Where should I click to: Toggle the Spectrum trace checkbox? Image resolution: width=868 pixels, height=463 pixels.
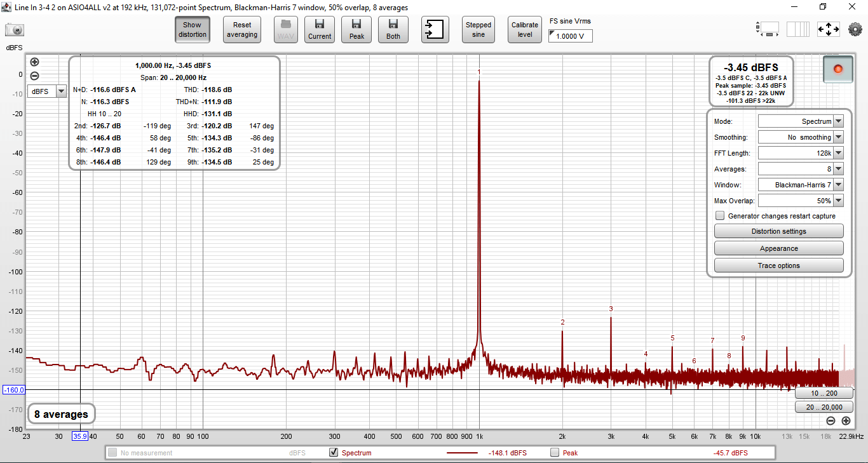click(x=334, y=453)
